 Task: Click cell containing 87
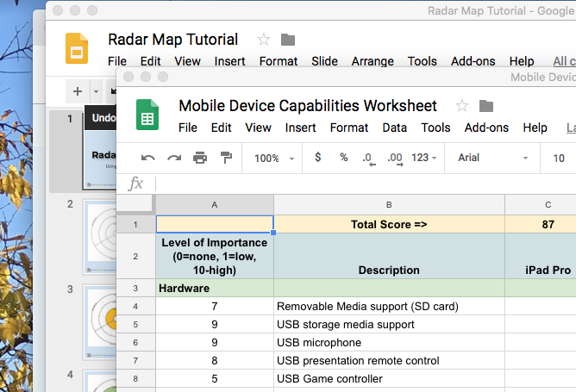click(x=541, y=224)
